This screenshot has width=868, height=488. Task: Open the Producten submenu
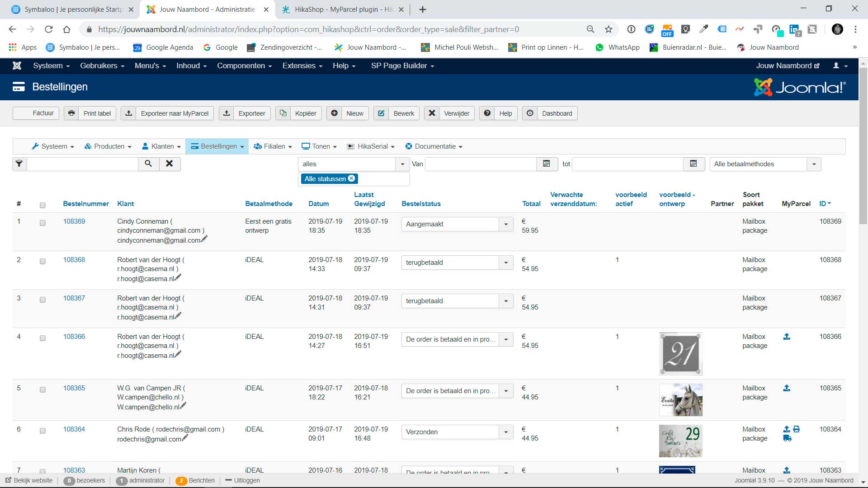[x=108, y=146]
